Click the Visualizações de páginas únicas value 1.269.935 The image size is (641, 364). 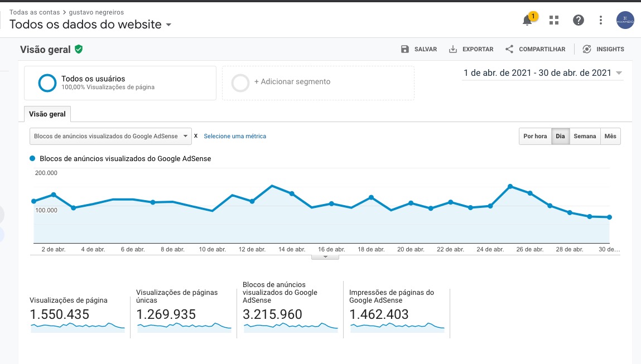coord(166,314)
